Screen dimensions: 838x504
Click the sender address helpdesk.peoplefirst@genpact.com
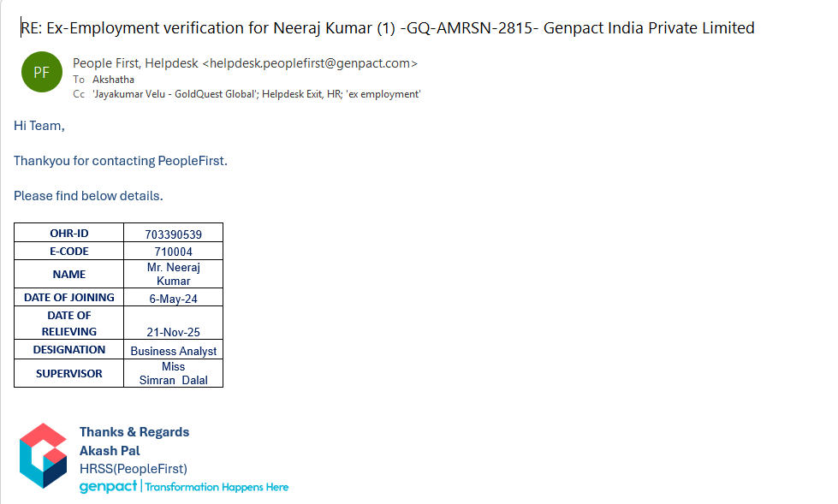click(310, 63)
